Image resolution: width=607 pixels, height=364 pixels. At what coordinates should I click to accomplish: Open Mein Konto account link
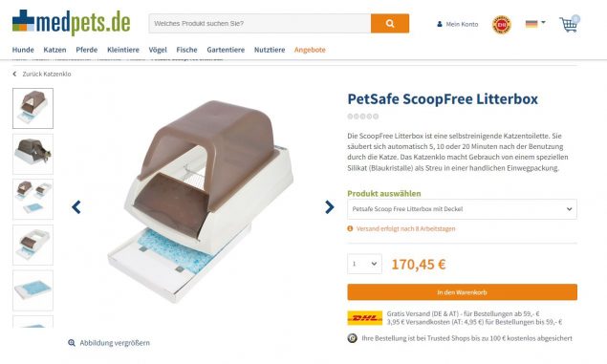[x=457, y=24]
